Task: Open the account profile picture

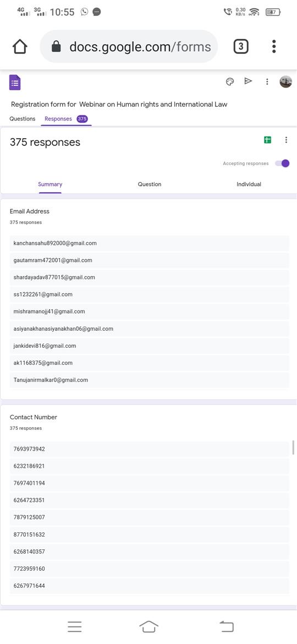Action: 286,81
